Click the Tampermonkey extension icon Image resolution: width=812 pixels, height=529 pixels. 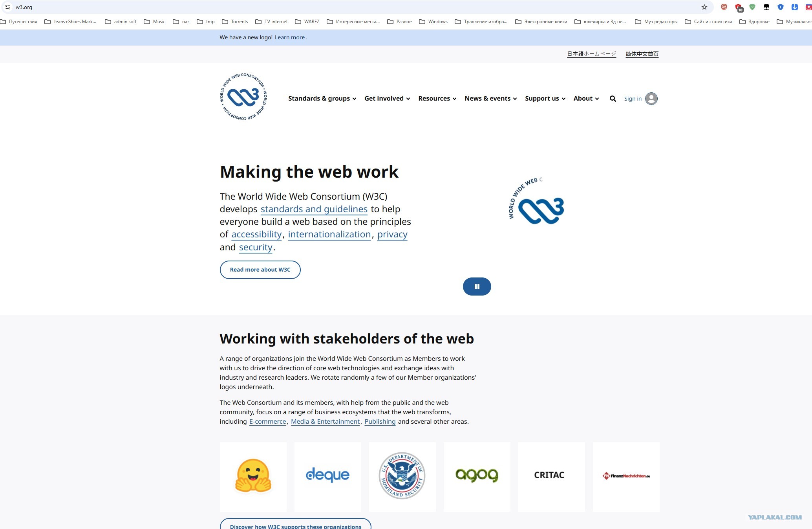tap(766, 7)
